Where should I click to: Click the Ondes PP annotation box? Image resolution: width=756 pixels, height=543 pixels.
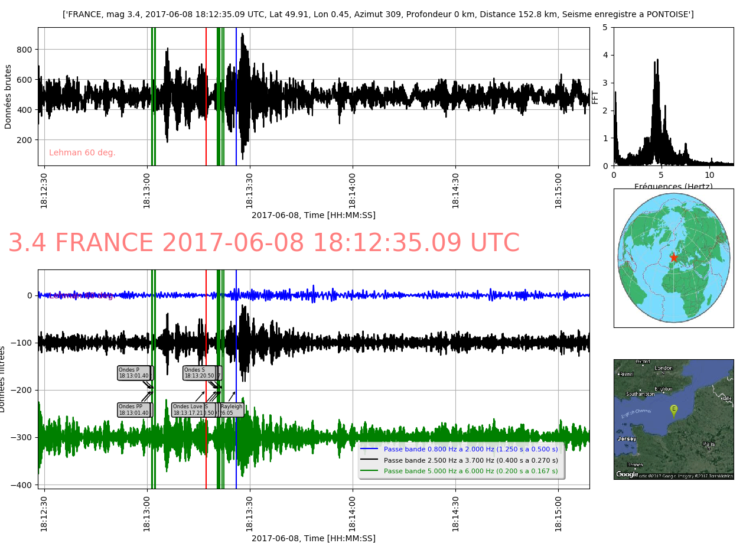134,410
